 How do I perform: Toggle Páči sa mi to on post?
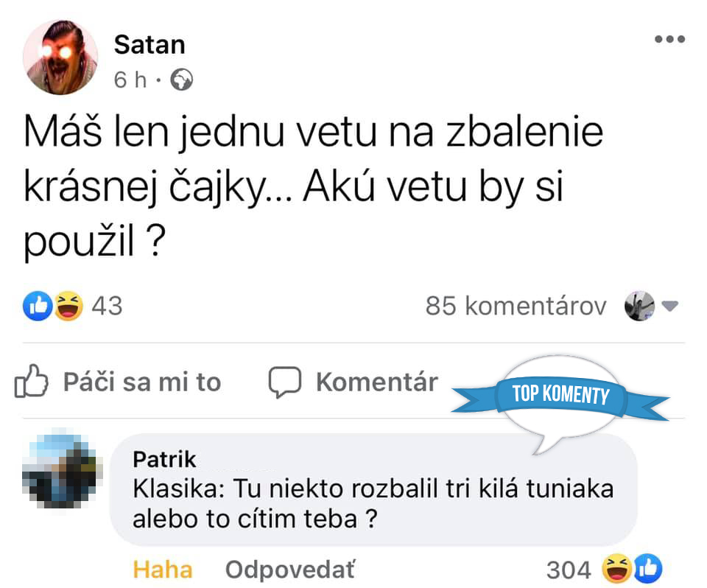pyautogui.click(x=118, y=382)
